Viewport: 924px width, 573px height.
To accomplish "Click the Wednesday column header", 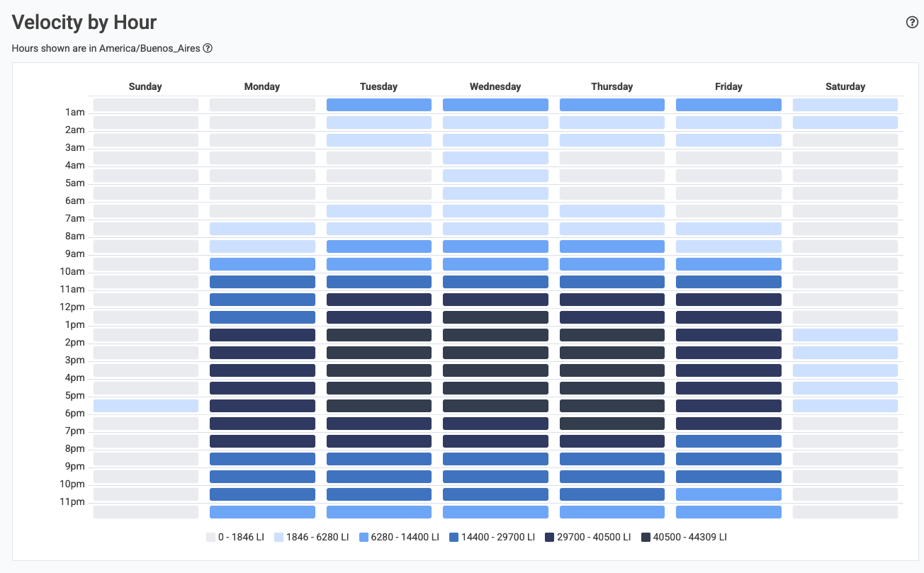I will point(495,86).
